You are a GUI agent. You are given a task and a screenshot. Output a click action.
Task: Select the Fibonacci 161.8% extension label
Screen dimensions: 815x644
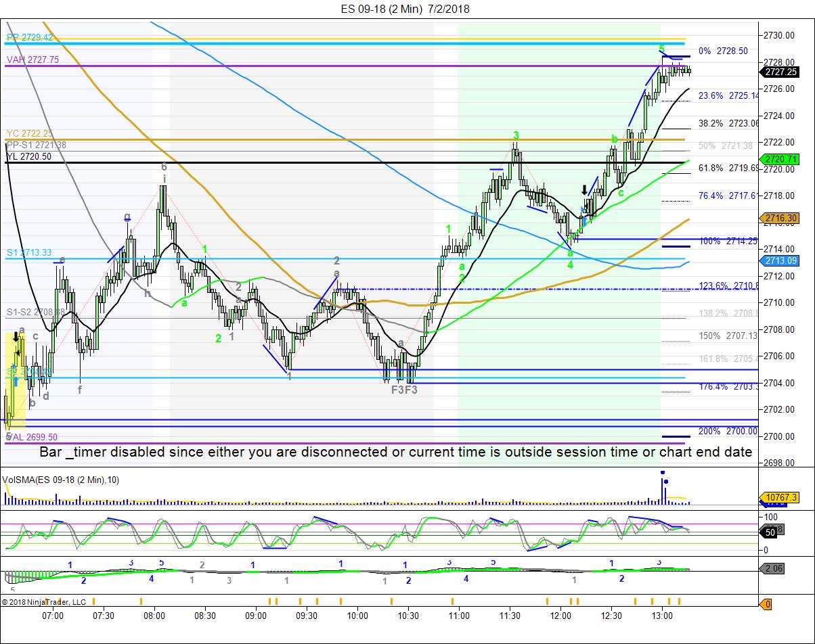coord(728,359)
